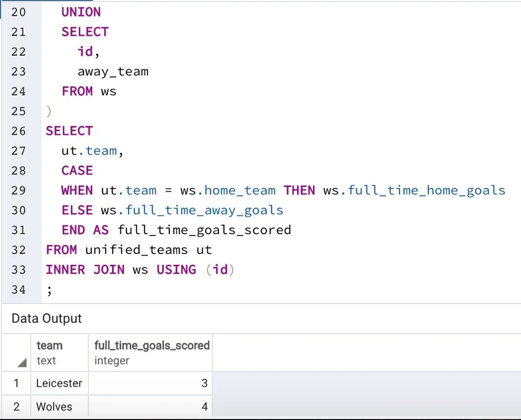Click the END AS keywords
Screen dimensions: 521x420
coord(85,230)
